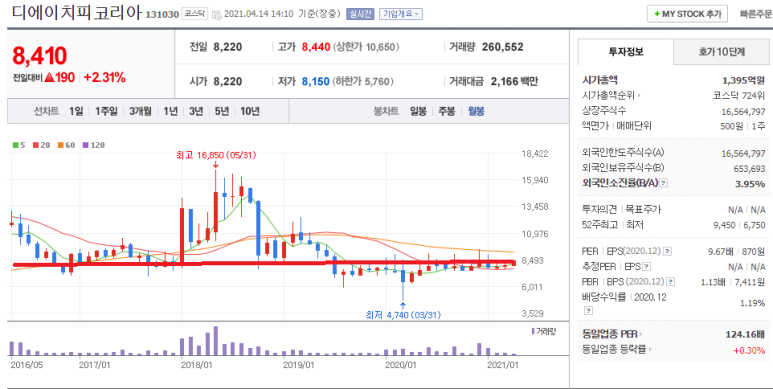Show the 1년 line chart
The image size is (773, 389).
click(170, 111)
